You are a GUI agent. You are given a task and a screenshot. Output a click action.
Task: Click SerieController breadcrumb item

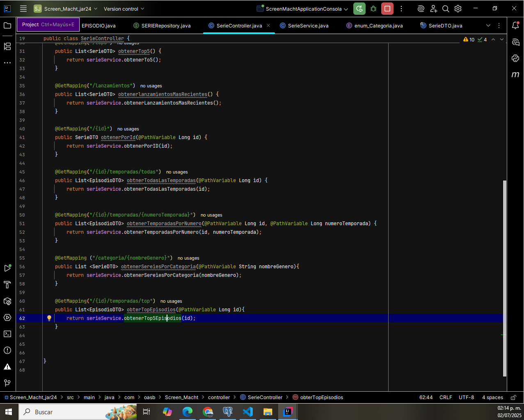261,397
